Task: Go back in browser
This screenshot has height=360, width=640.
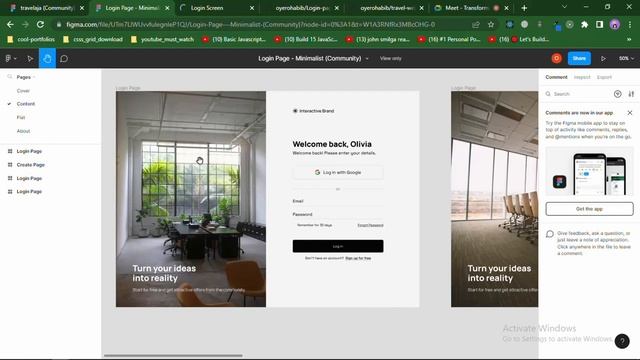Action: (10, 25)
